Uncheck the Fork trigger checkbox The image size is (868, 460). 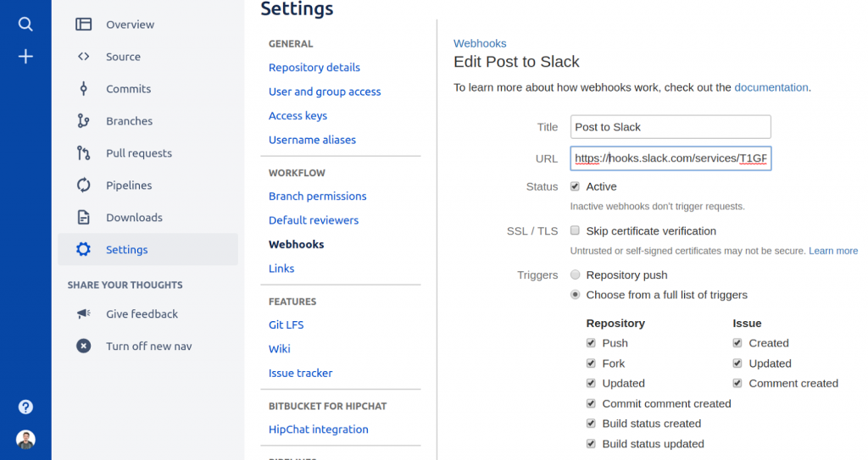tap(591, 363)
